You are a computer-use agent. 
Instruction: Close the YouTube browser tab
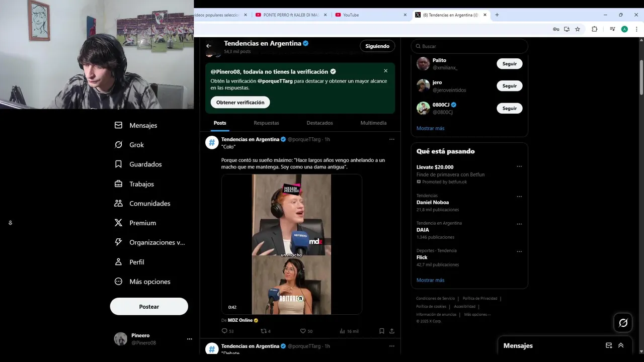[x=405, y=15]
